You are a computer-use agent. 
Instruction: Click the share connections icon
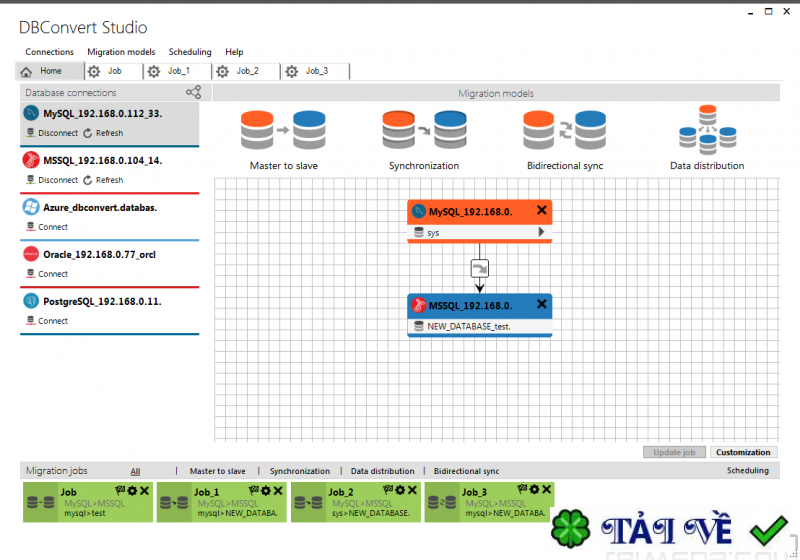click(x=193, y=92)
